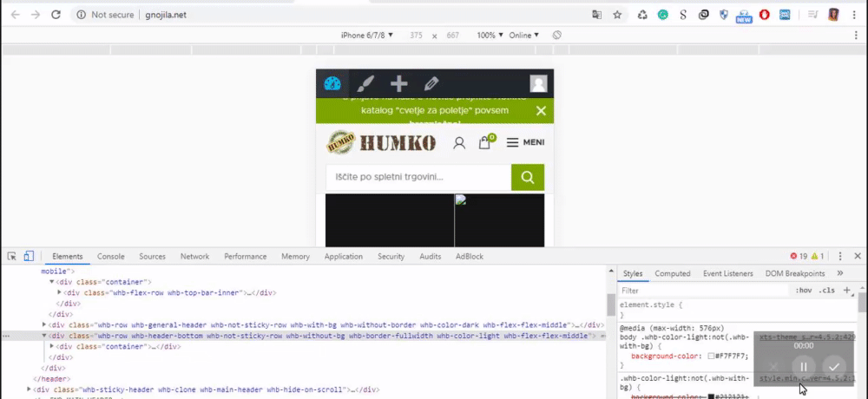Click the recycle arrows extension icon

click(x=642, y=15)
